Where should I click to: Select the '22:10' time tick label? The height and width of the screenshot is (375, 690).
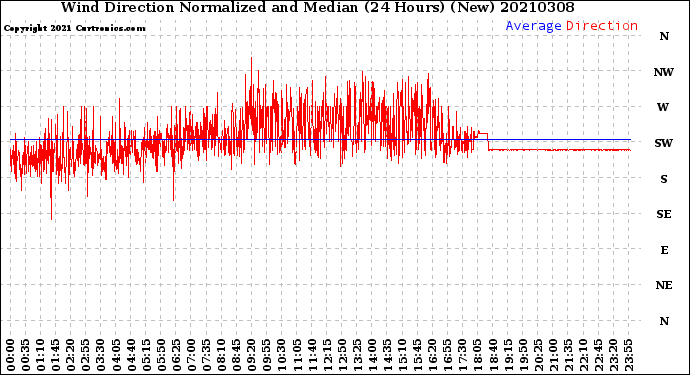[583, 355]
